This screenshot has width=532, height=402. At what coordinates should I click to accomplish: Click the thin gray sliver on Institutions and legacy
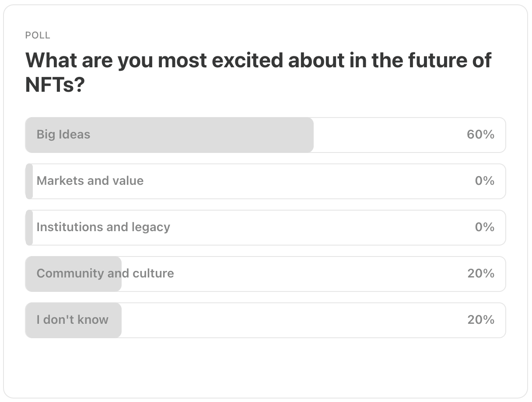(29, 227)
